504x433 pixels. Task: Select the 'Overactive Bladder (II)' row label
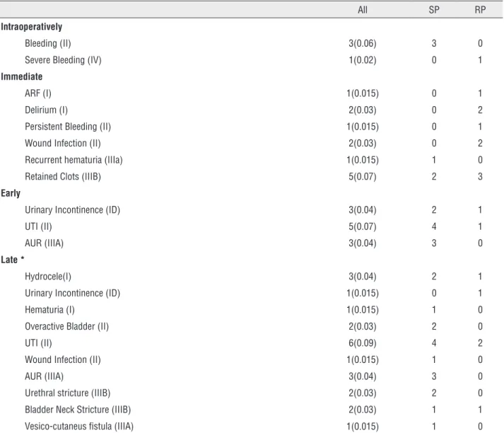[67, 327]
